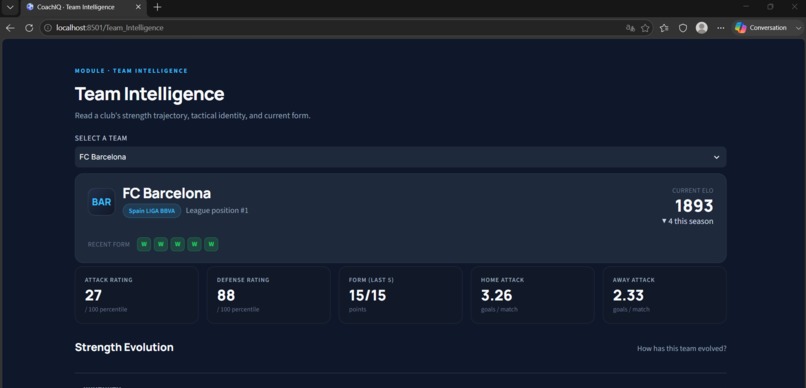Click the site info icon in address bar
This screenshot has width=806, height=388.
pyautogui.click(x=48, y=28)
